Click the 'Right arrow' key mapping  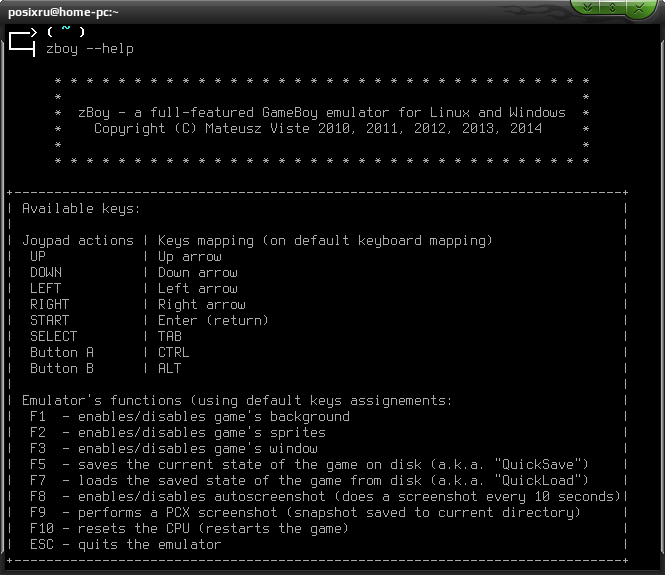click(202, 305)
